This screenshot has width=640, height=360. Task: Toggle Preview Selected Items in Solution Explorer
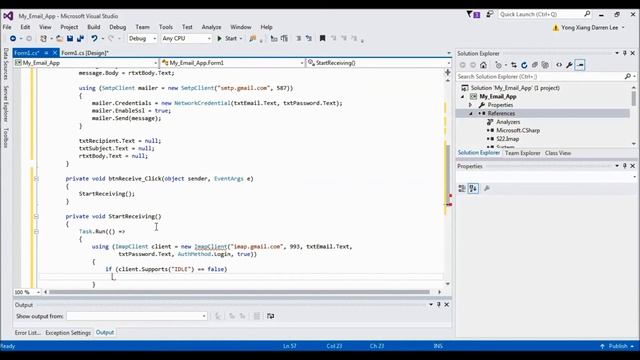(x=580, y=65)
